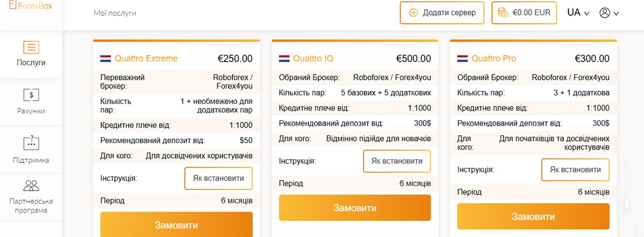Click the Netherlands flag beside Quattro Extreme
644x237 pixels.
tap(105, 58)
